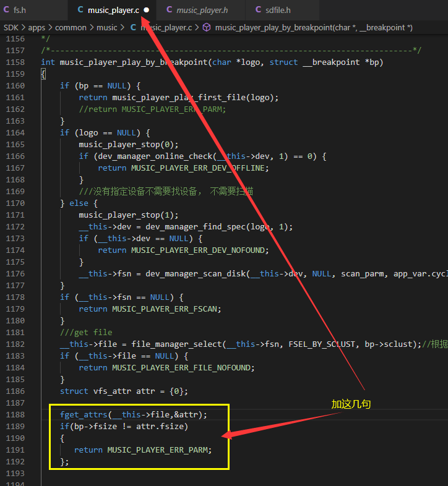Click the C file icon on music_player.h tab

pos(170,10)
